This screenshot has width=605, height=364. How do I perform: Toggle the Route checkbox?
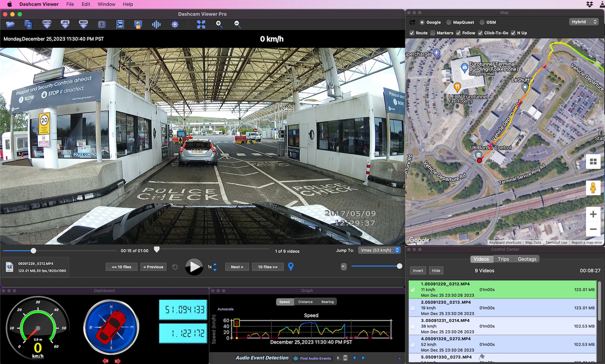tap(412, 33)
